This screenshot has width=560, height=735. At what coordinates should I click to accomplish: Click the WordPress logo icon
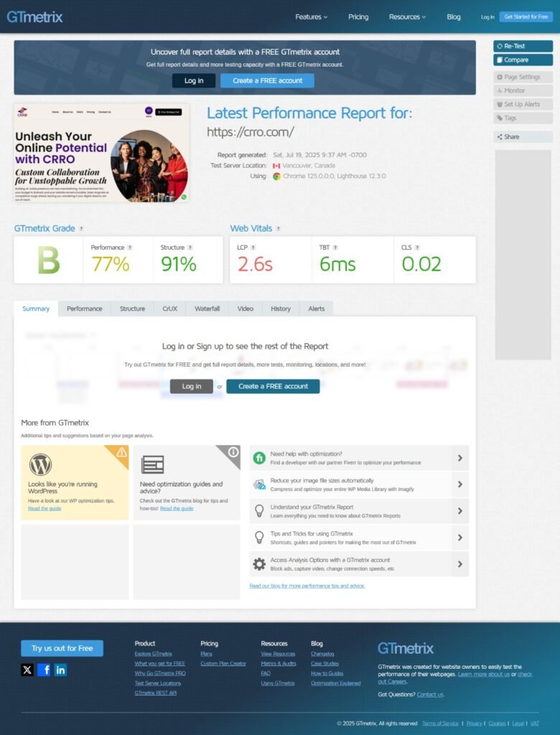(x=40, y=465)
